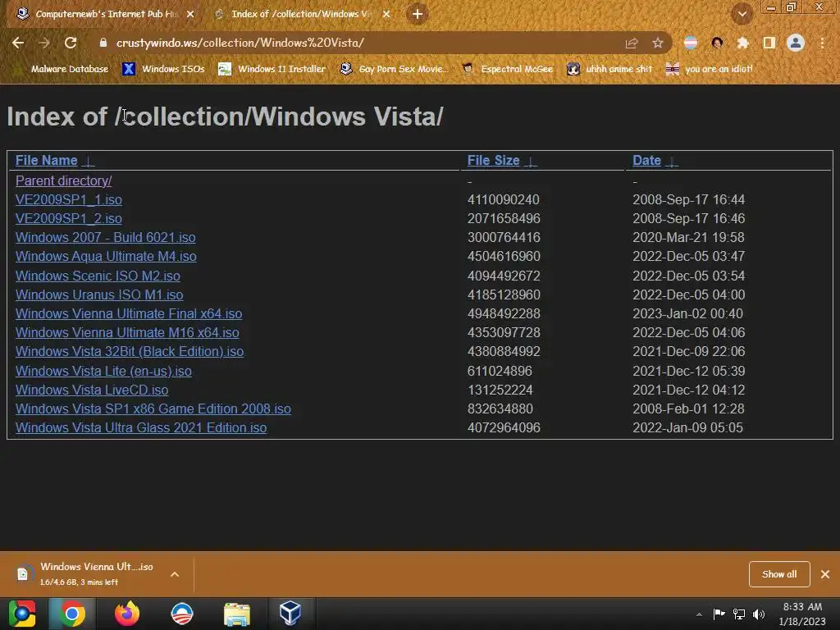Image resolution: width=840 pixels, height=630 pixels.
Task: Open the Chrome three-dot menu
Action: point(822,43)
